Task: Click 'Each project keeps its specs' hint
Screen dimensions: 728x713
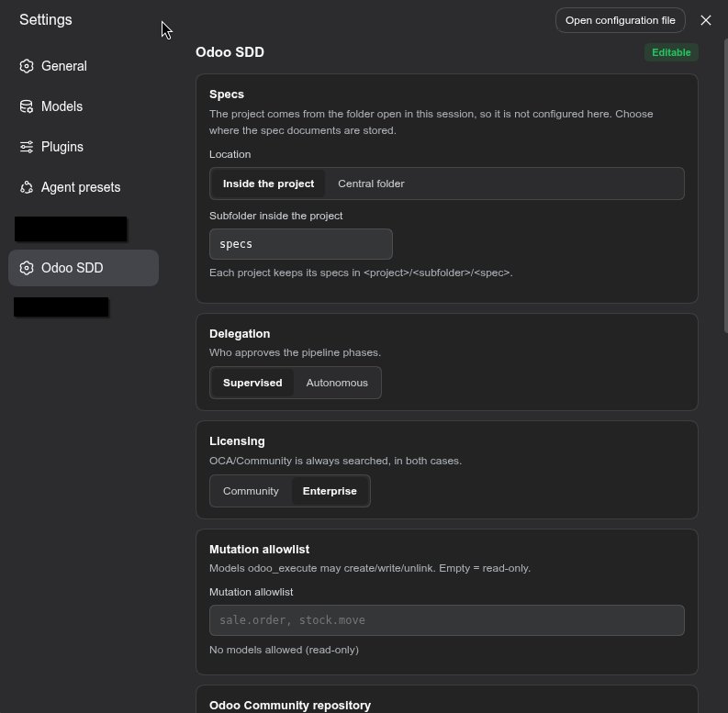Action: pos(361,273)
